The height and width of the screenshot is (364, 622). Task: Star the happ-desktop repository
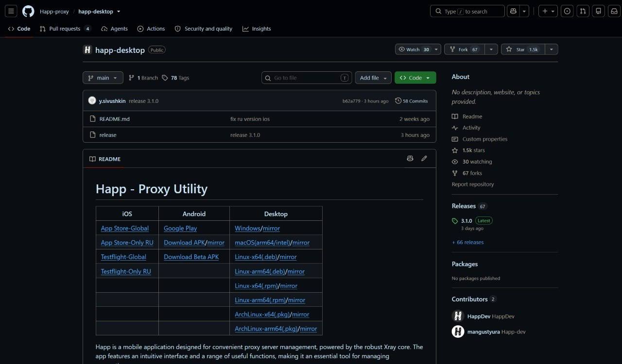(x=522, y=50)
